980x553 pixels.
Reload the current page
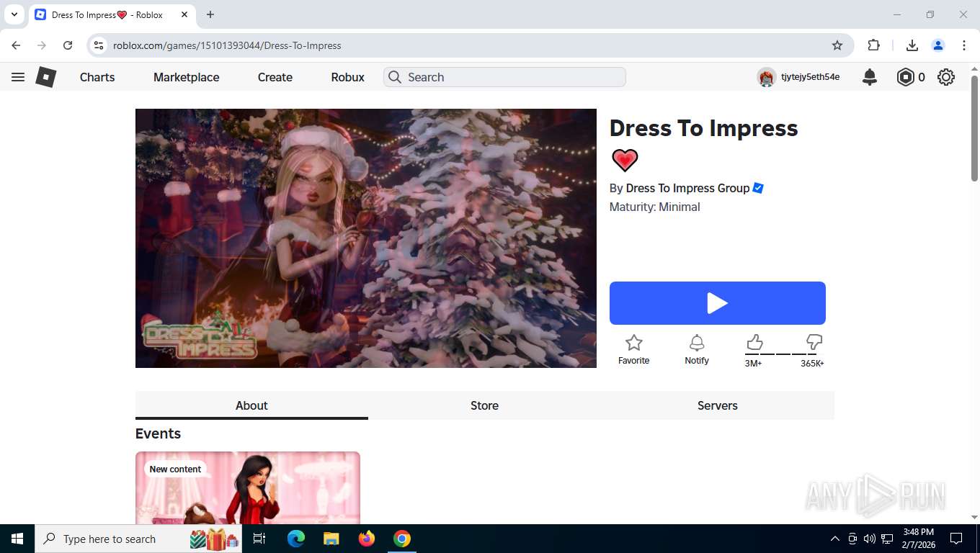(68, 45)
